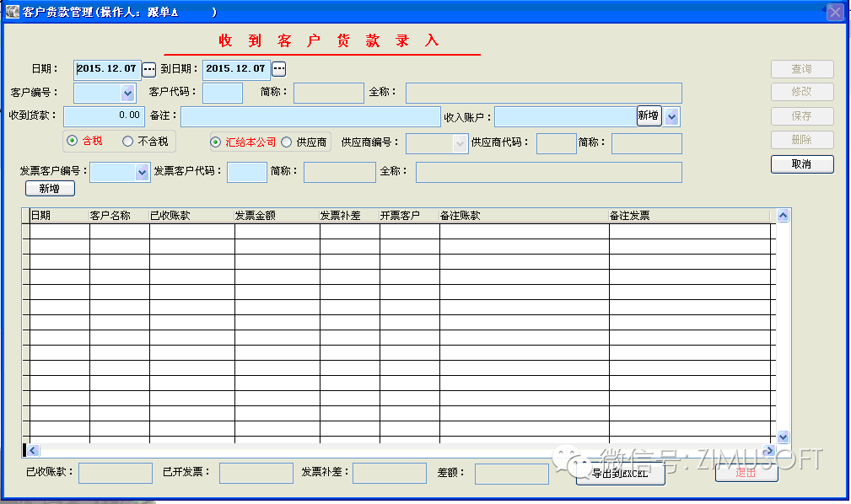Expand the 收入账户 dropdown arrow

671,116
